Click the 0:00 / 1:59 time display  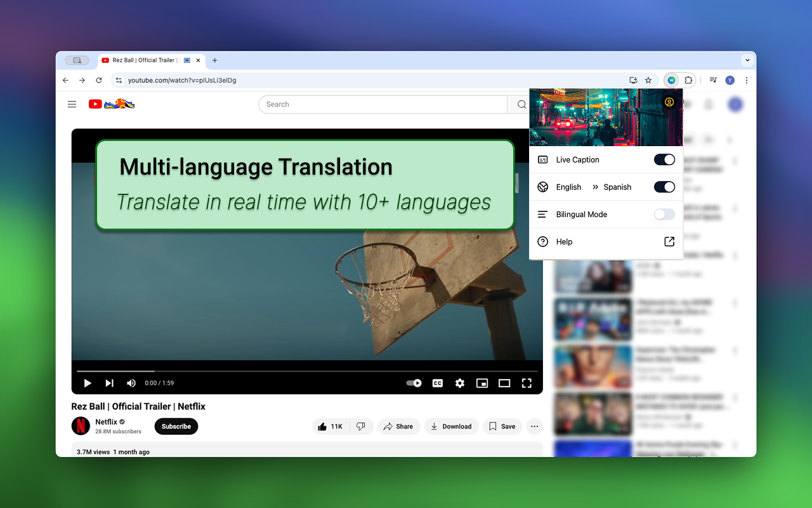159,383
